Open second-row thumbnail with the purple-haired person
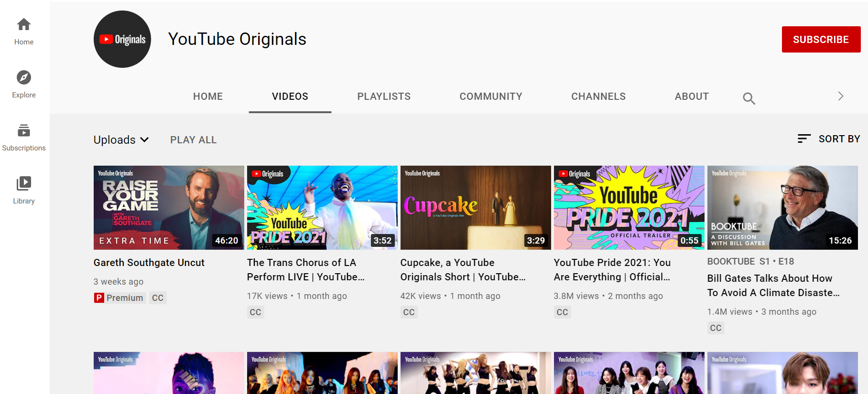The width and height of the screenshot is (868, 394). [169, 373]
